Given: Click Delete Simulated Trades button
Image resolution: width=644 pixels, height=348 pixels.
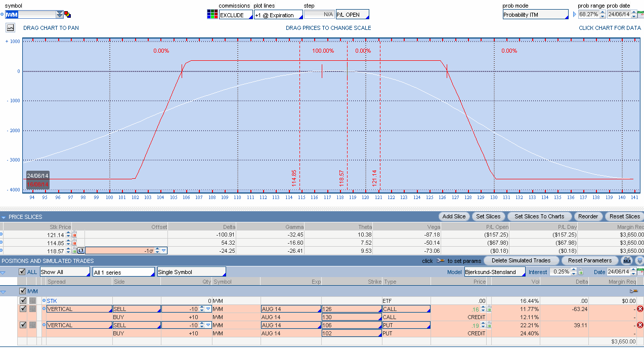Looking at the screenshot, I should pyautogui.click(x=521, y=260).
